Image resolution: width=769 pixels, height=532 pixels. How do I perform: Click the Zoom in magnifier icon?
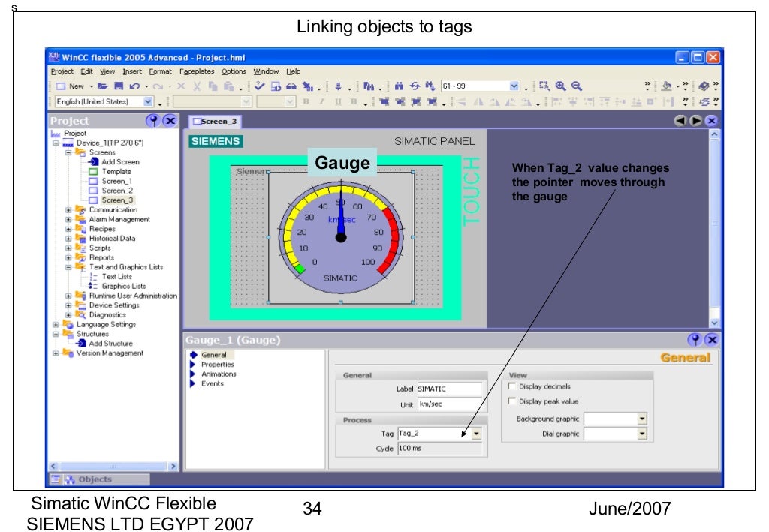click(560, 86)
